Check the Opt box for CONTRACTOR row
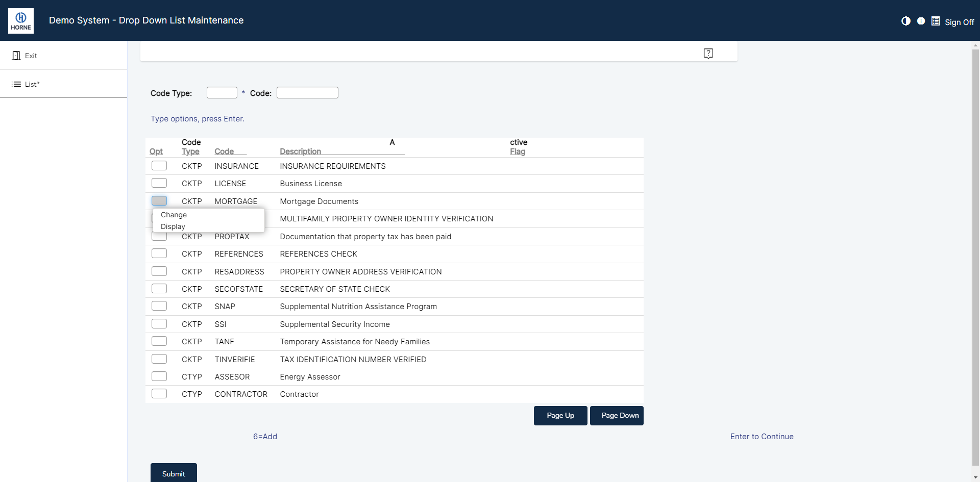Screen dimensions: 980x482 (159, 393)
